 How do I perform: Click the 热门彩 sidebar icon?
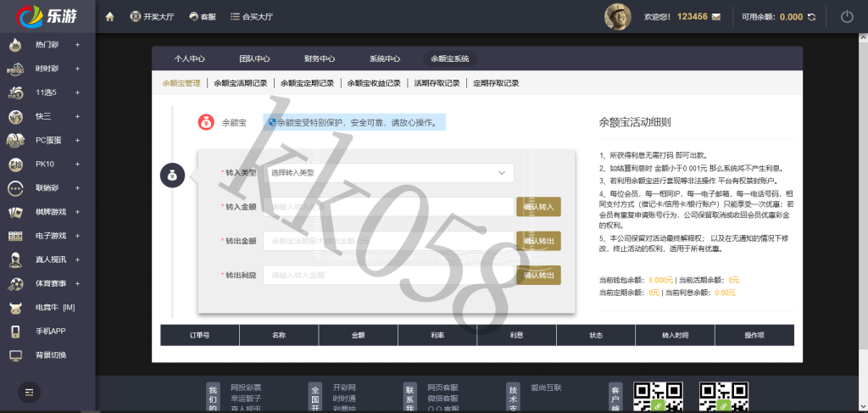click(x=15, y=45)
